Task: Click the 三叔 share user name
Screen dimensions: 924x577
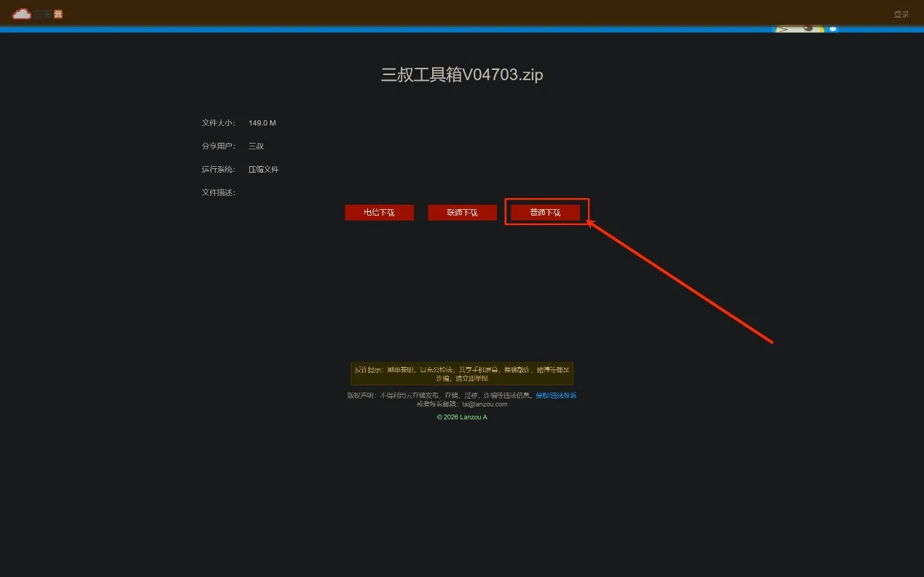Action: tap(256, 146)
